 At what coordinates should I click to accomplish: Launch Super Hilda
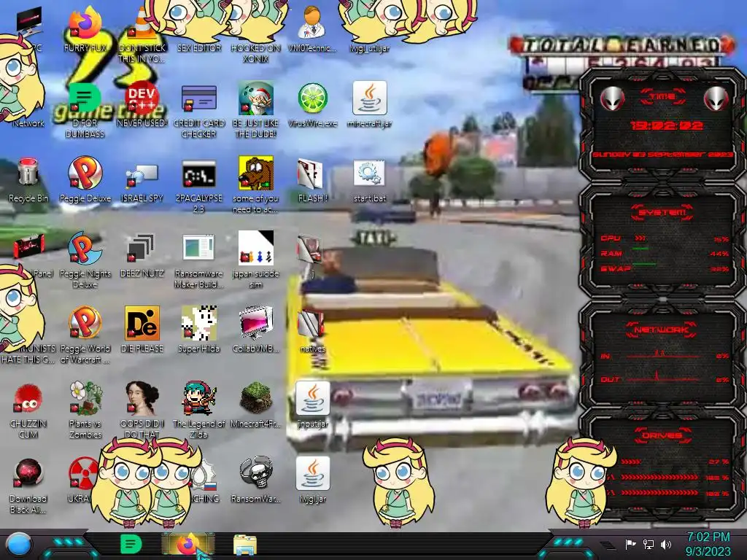tap(199, 329)
